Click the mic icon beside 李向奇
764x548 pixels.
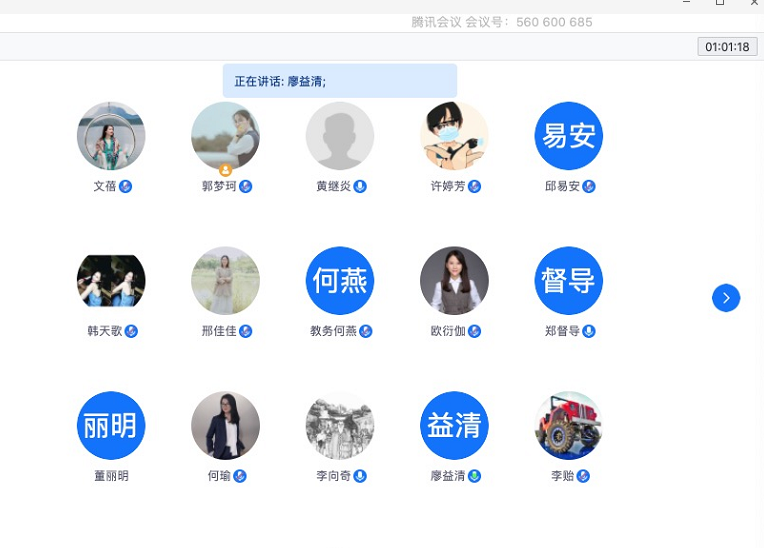(360, 476)
